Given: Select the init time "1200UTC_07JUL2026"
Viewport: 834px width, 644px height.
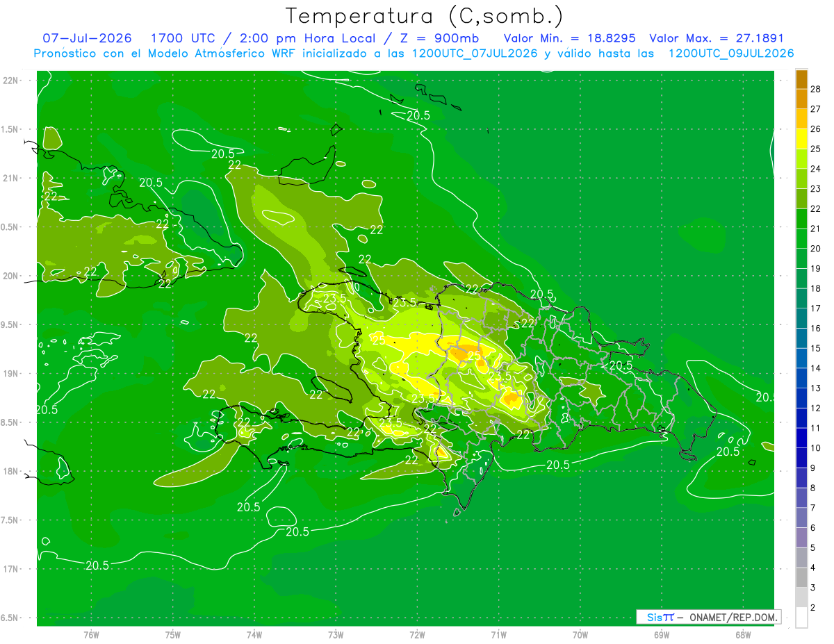Looking at the screenshot, I should [475, 53].
